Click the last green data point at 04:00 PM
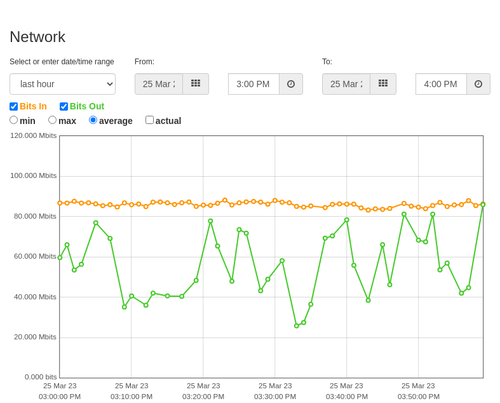 click(483, 204)
